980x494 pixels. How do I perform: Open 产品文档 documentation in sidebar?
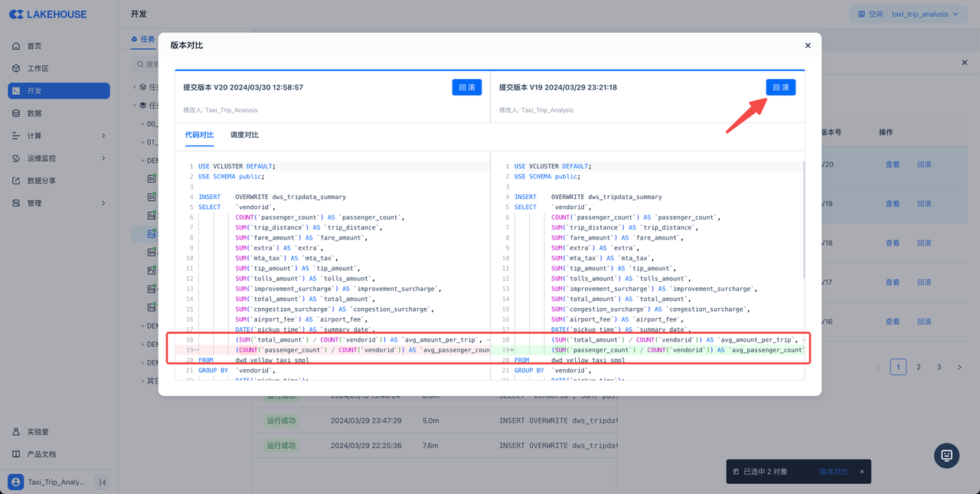coord(41,454)
